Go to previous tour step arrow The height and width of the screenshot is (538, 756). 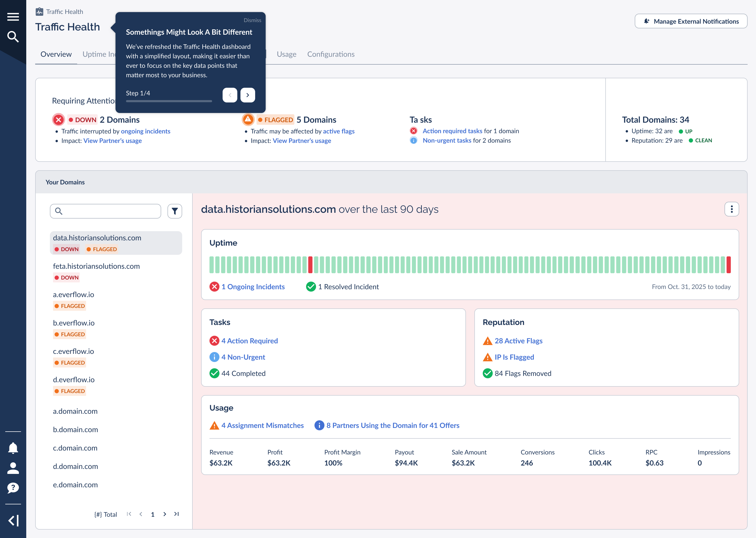tap(230, 95)
